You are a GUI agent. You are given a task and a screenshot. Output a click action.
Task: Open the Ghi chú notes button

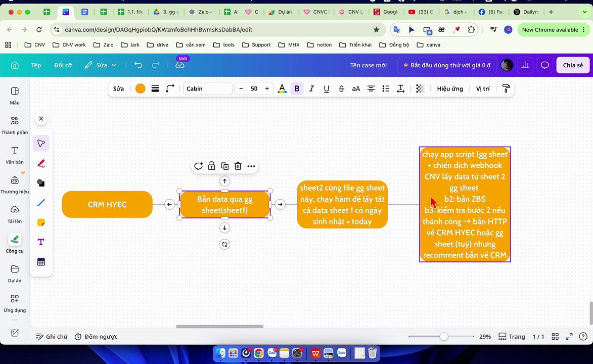click(52, 336)
